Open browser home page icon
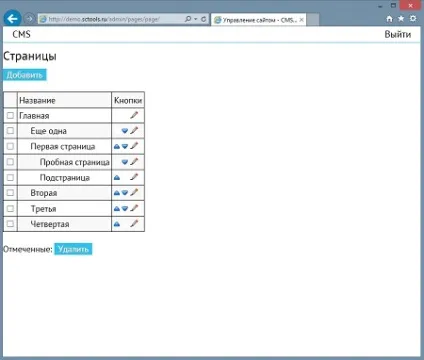 tap(389, 19)
